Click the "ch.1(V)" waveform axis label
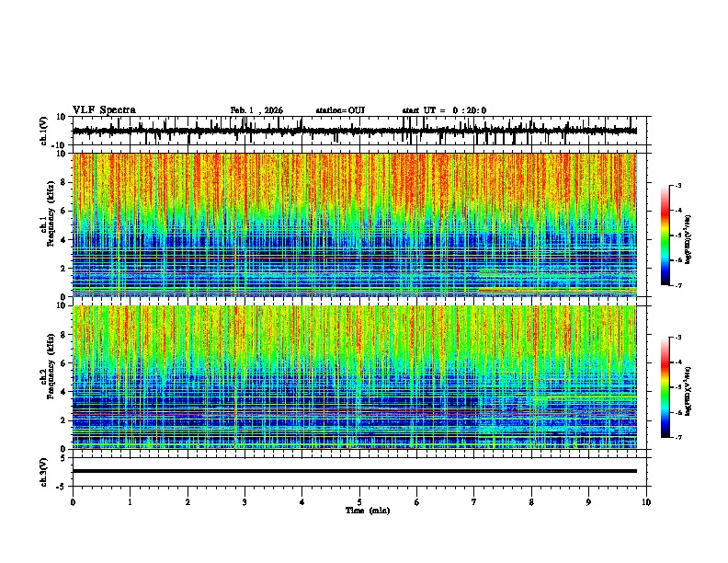Image resolution: width=728 pixels, height=563 pixels. click(44, 131)
